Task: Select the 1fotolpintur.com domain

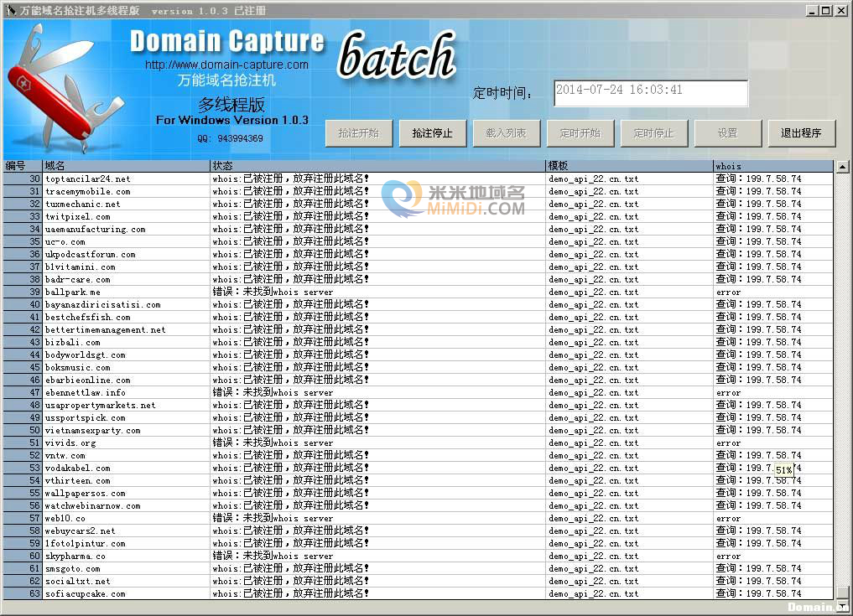Action: point(86,543)
